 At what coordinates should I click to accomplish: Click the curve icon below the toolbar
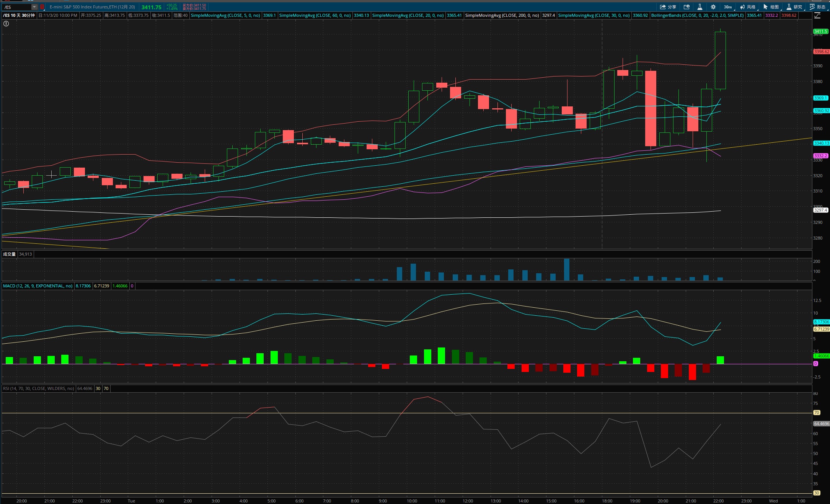click(x=817, y=16)
